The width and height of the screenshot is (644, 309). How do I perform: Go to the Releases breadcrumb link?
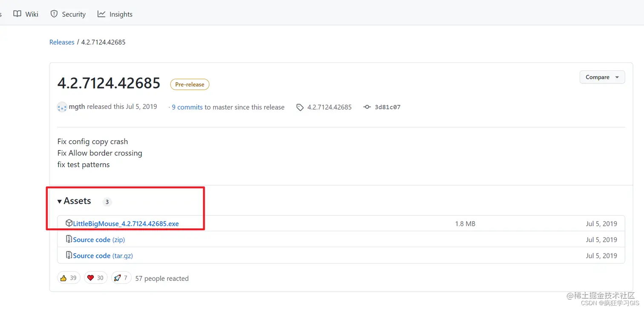(62, 42)
